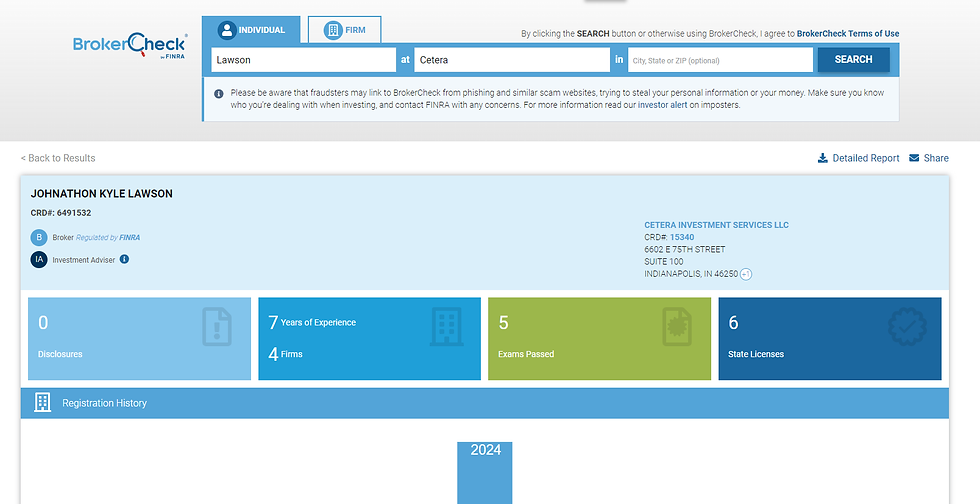Expand additional locations +1 badge
Image resolution: width=980 pixels, height=504 pixels.
click(746, 274)
